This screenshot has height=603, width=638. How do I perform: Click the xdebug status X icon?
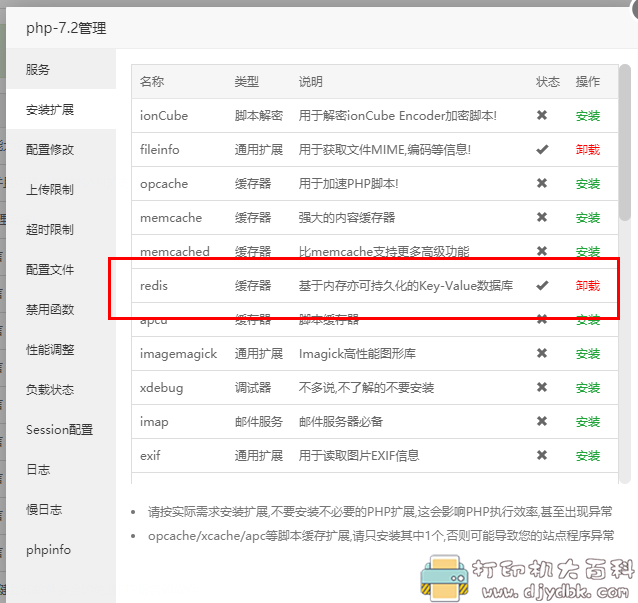point(542,387)
